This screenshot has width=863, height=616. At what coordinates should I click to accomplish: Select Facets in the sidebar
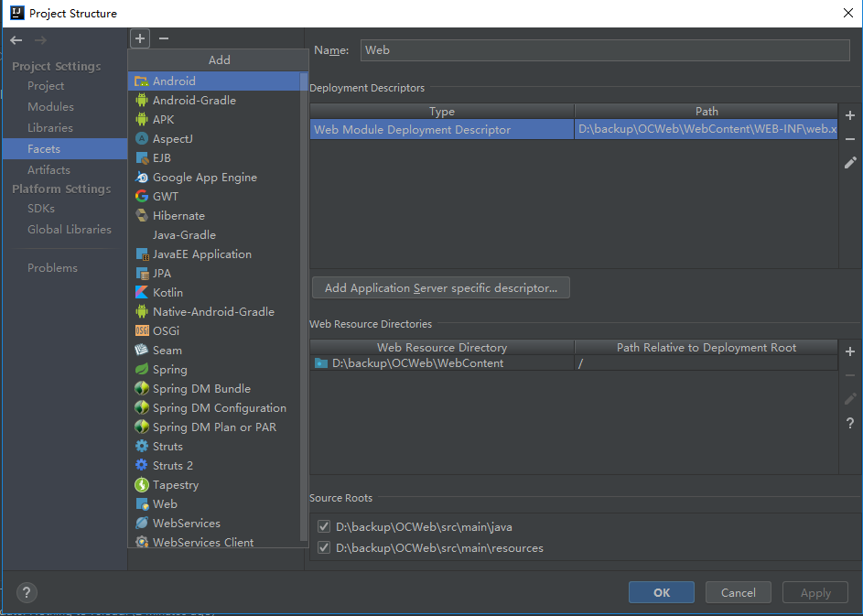[x=65, y=148]
